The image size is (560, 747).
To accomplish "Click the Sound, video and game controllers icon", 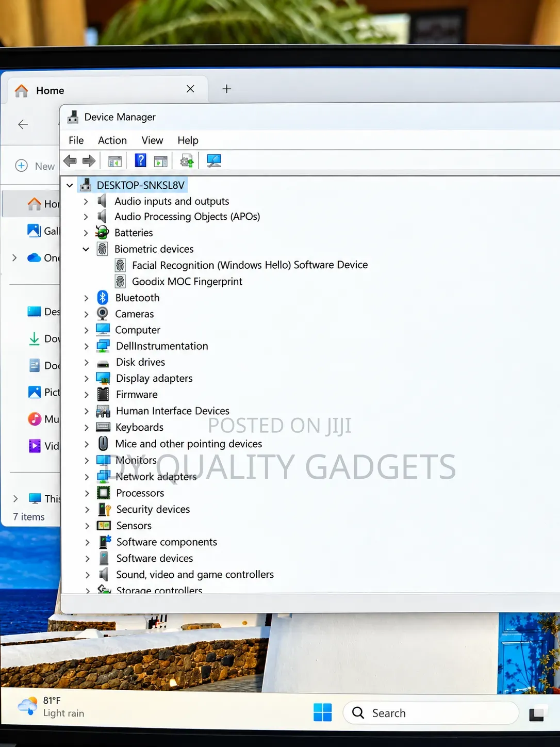I will pos(104,574).
